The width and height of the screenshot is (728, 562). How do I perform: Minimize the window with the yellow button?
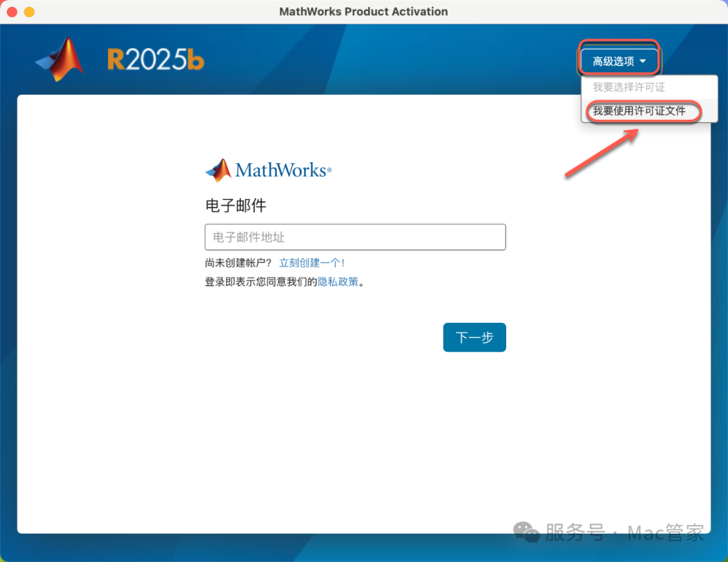point(29,12)
